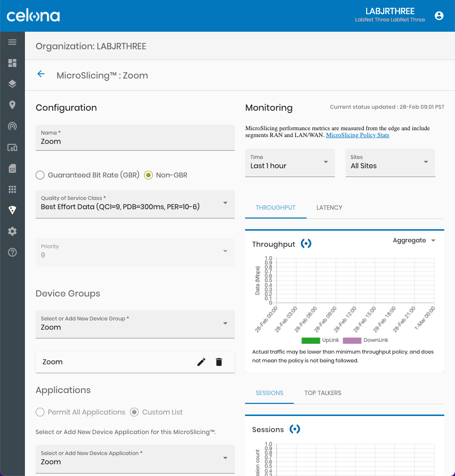
Task: Open the Devices icon in sidebar
Action: click(12, 148)
